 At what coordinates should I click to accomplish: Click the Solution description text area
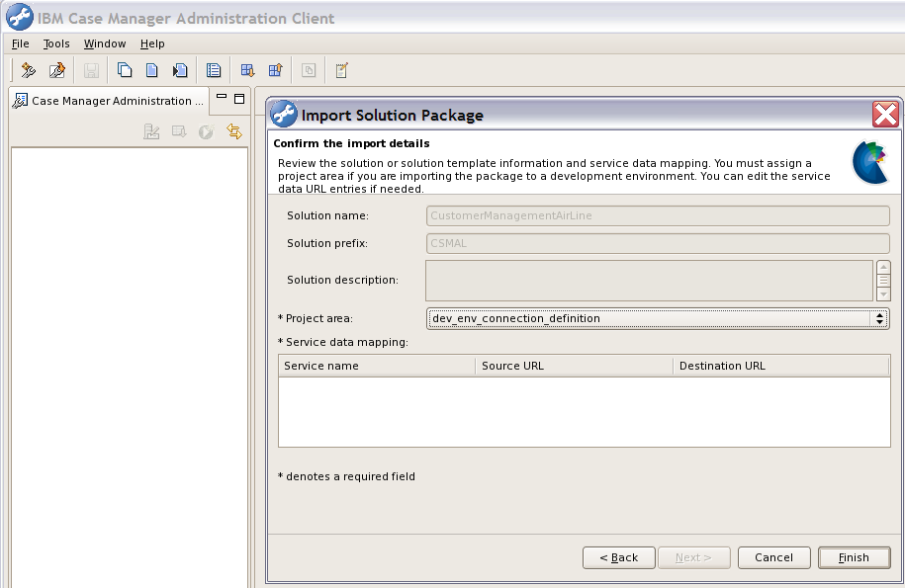[649, 281]
